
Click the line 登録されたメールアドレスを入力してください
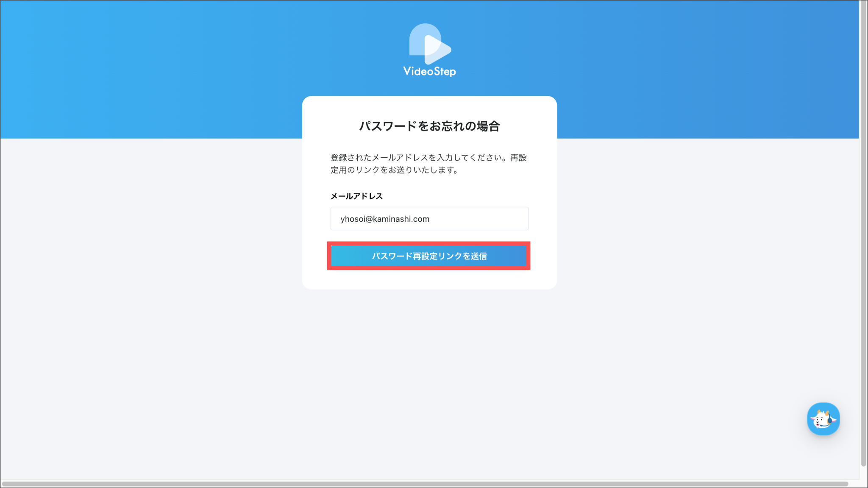click(417, 158)
